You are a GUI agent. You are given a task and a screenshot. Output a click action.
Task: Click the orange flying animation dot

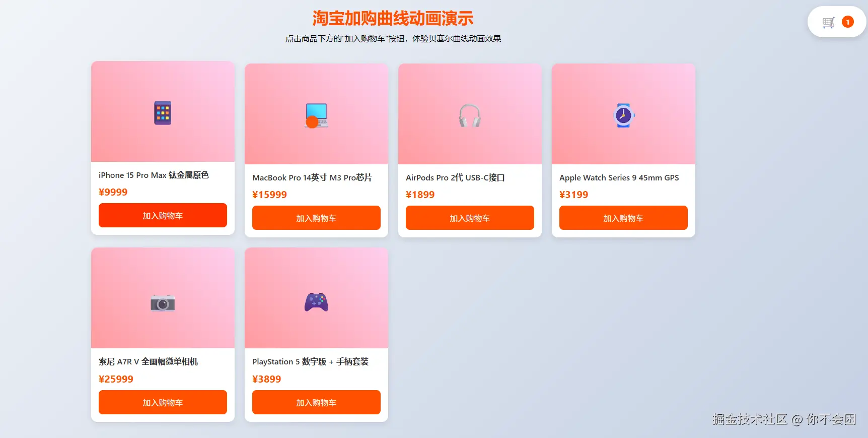[312, 122]
